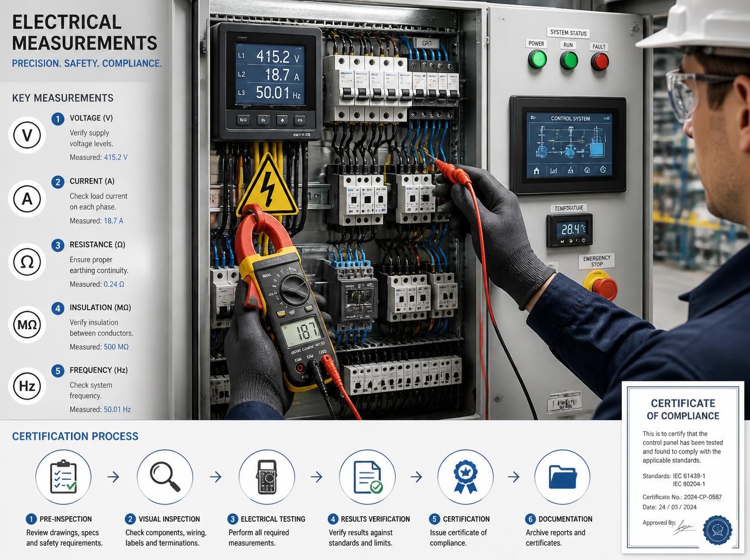The image size is (750, 560).
Task: Tap the fourth bottom icon on Control System screen
Action: [587, 170]
